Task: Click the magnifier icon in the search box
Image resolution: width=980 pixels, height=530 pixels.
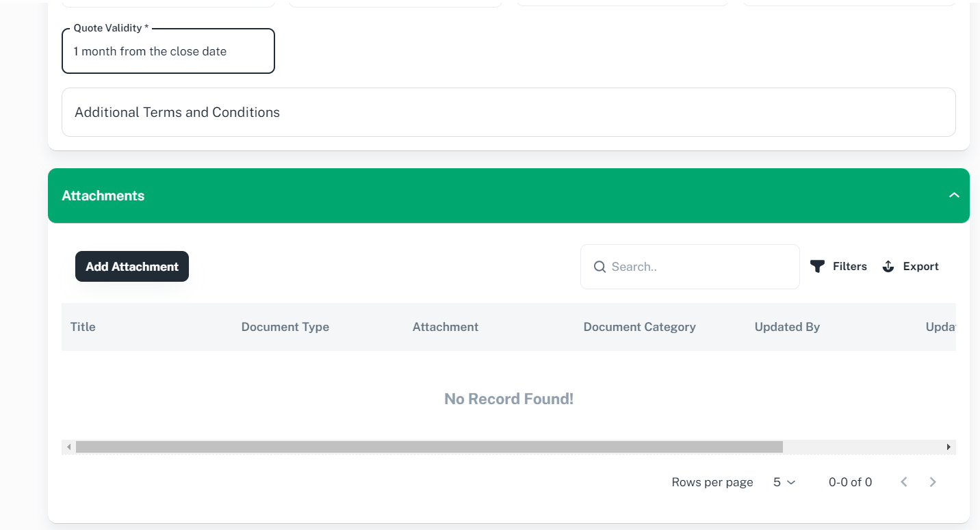Action: [599, 267]
